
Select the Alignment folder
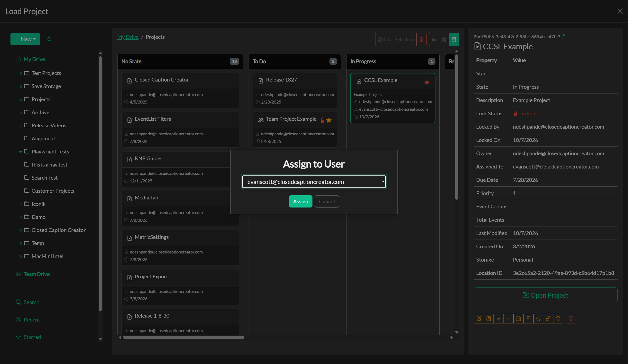tap(43, 139)
